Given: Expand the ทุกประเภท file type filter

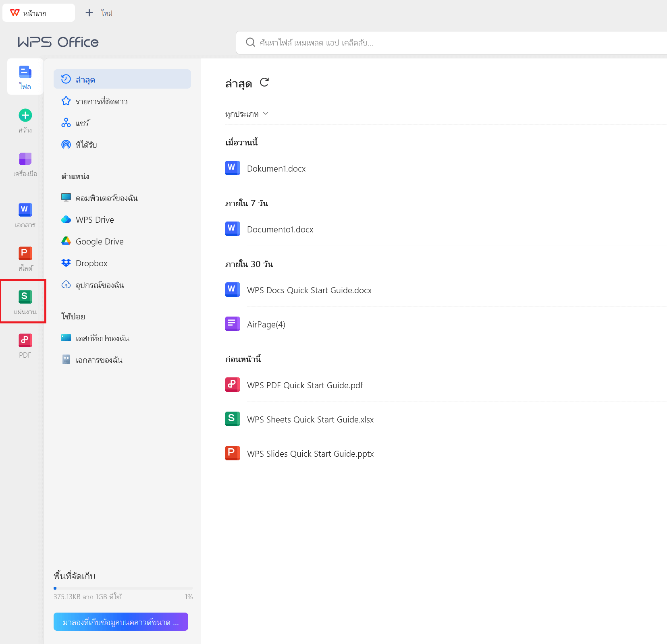Looking at the screenshot, I should point(247,114).
